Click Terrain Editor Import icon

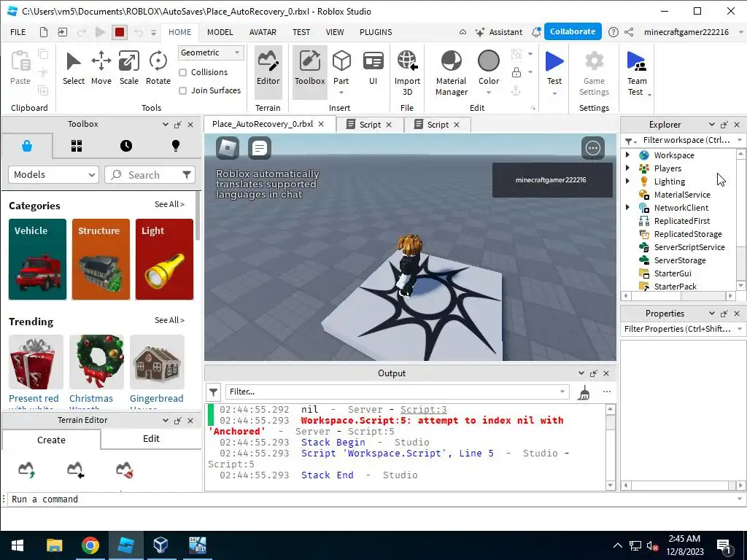coord(75,469)
